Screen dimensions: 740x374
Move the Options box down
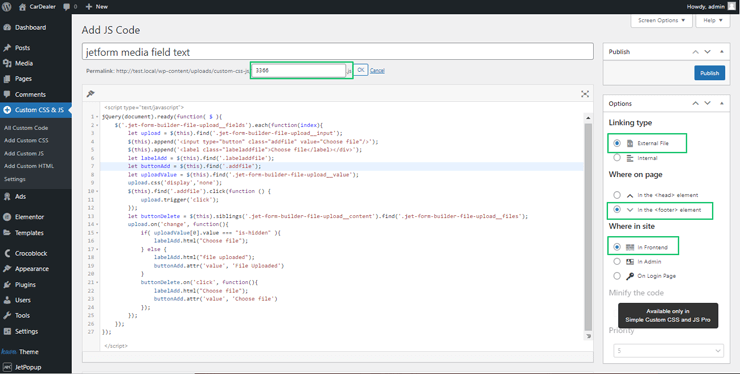(x=707, y=103)
